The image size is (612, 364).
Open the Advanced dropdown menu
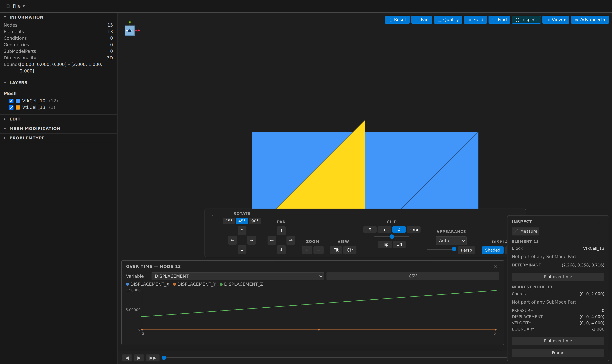point(590,20)
